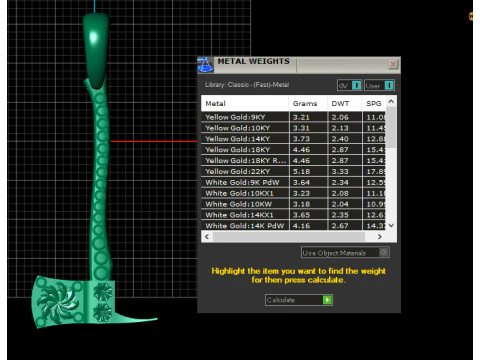
Task: Select the White Gold:14K PdW row
Action: tap(294, 226)
